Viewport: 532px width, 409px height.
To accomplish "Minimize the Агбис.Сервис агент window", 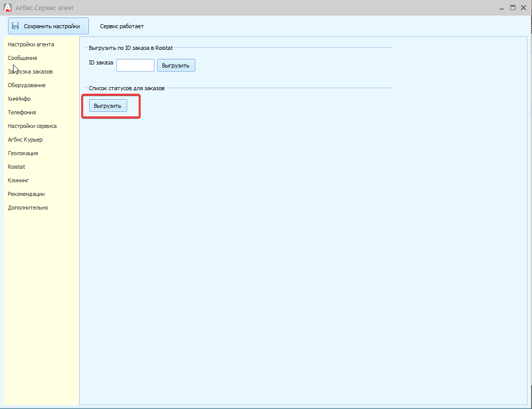I will pos(502,8).
